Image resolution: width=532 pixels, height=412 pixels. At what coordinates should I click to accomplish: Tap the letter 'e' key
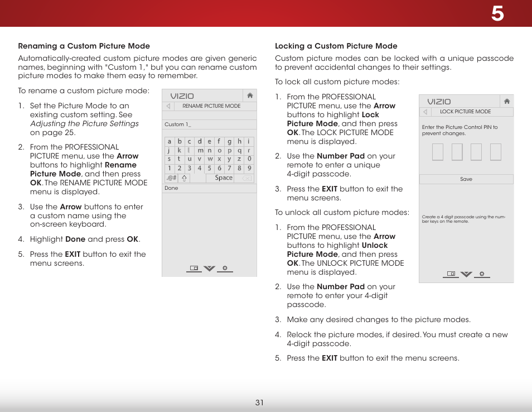click(209, 141)
